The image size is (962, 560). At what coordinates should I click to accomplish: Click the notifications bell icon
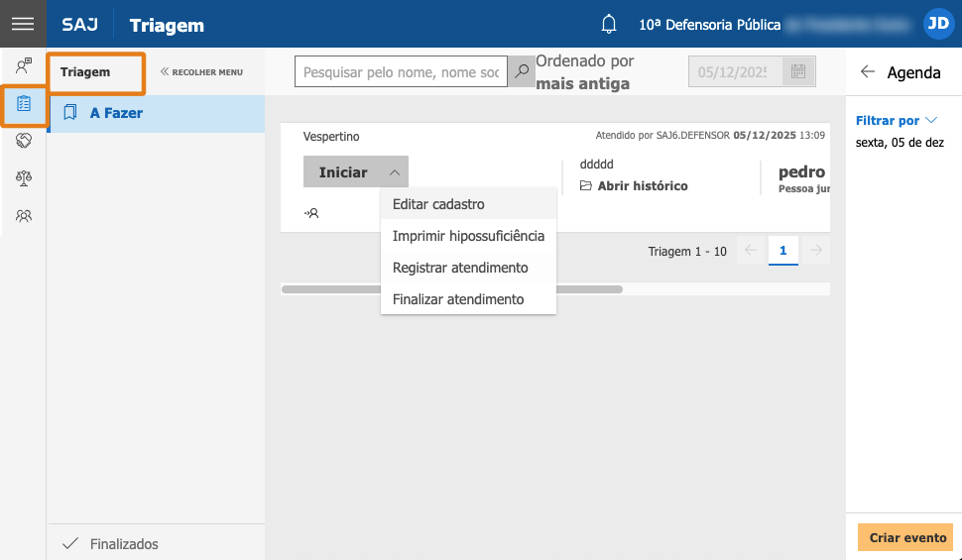(x=609, y=25)
